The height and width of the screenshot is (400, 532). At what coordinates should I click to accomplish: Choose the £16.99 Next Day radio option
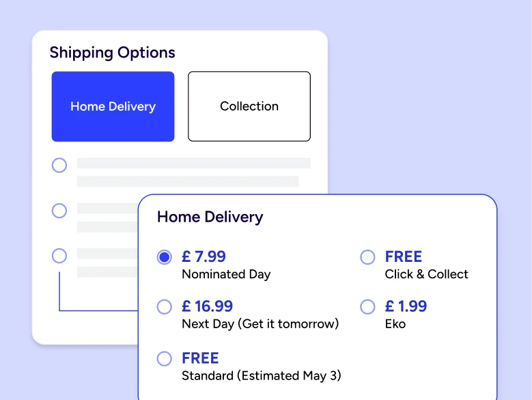(165, 306)
